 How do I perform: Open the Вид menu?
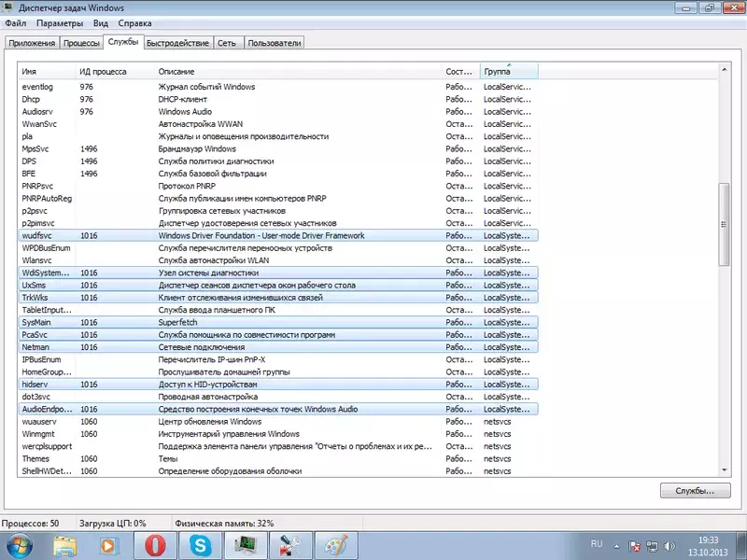point(101,22)
